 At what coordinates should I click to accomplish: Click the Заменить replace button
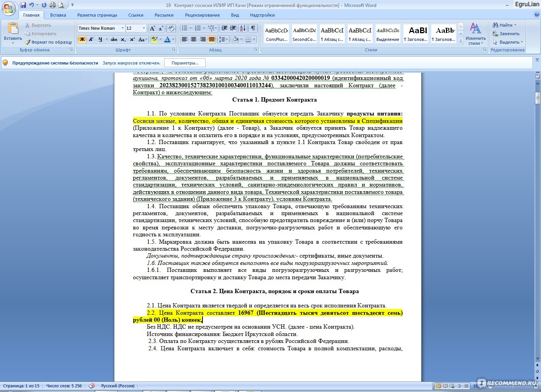506,34
